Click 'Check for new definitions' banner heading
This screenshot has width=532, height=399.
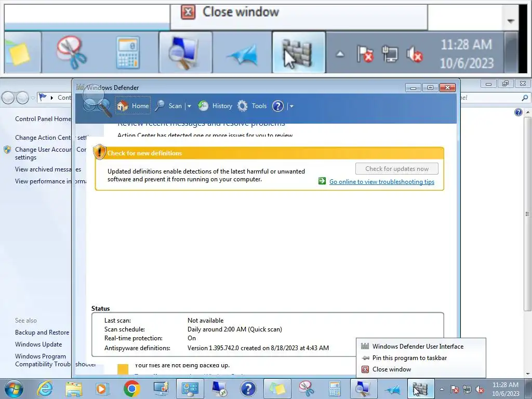144,153
